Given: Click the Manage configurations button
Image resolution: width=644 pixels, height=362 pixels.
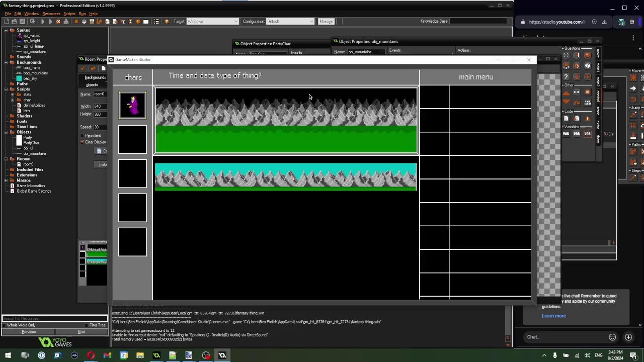Looking at the screenshot, I should pyautogui.click(x=326, y=22).
